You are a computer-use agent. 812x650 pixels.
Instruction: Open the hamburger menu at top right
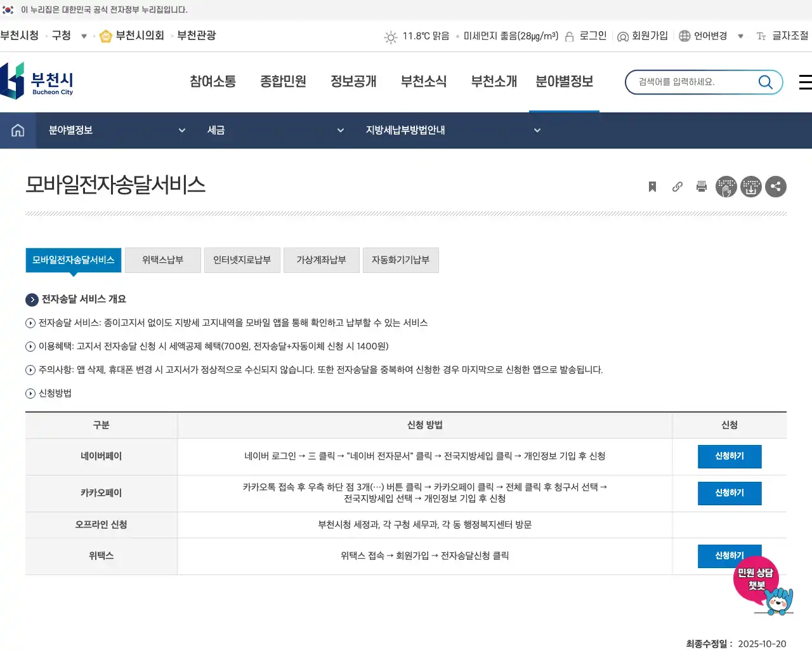(805, 82)
